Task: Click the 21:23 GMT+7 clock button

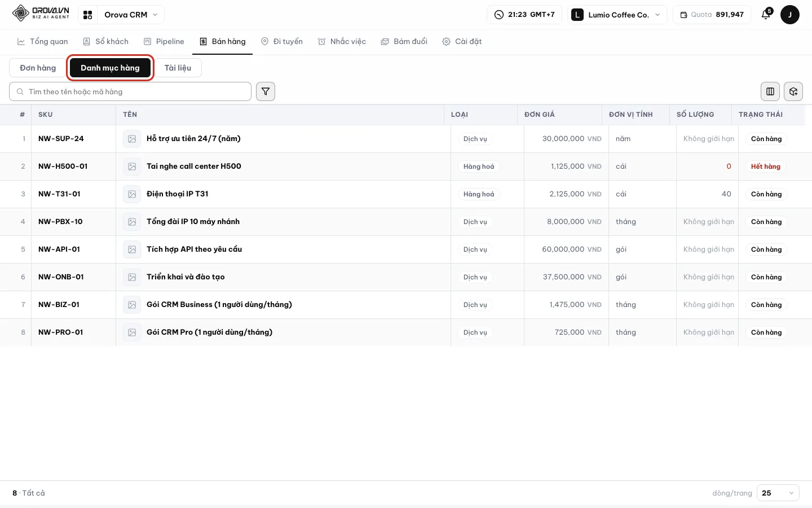Action: (524, 15)
